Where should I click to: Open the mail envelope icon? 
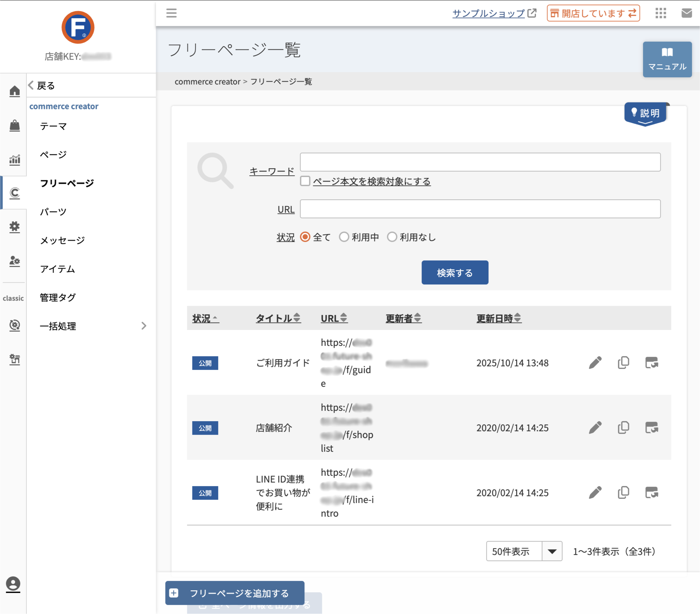[687, 13]
